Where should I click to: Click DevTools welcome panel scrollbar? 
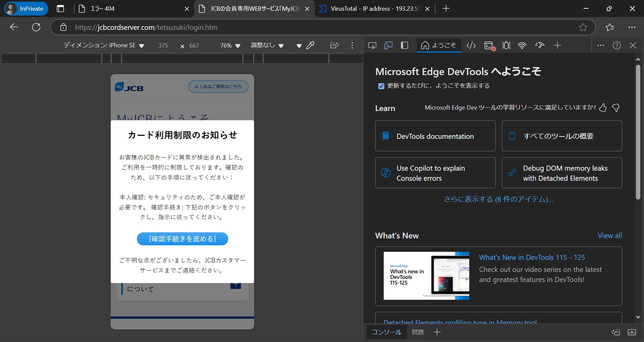[638, 132]
